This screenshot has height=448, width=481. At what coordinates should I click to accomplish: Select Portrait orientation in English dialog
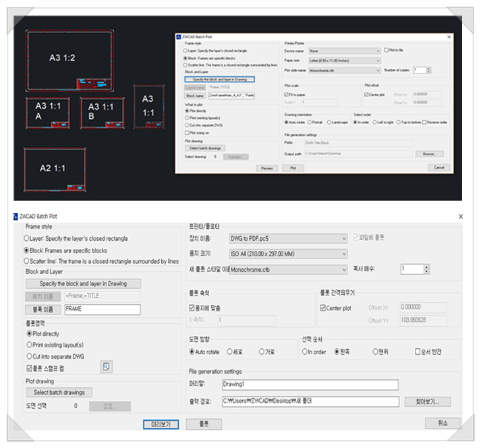(315, 122)
